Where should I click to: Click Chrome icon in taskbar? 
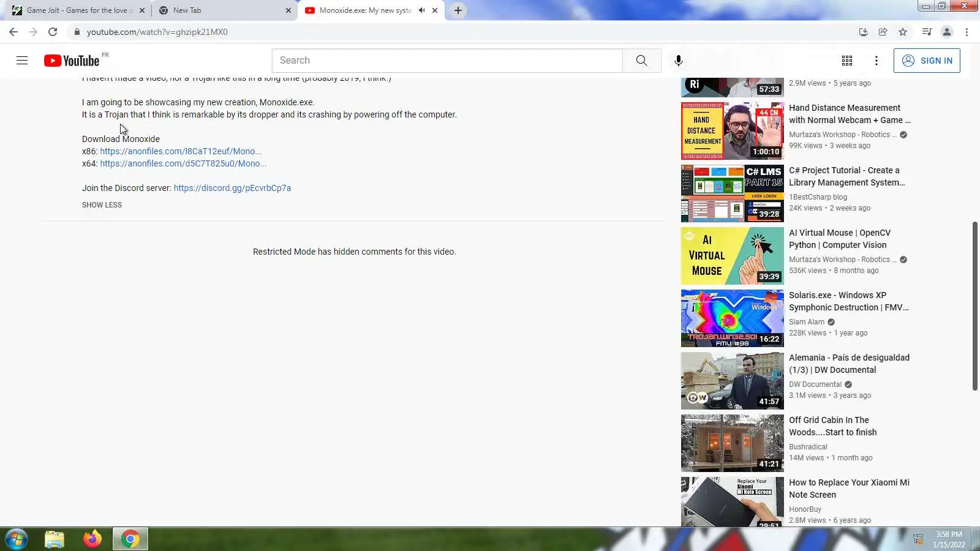[x=130, y=539]
